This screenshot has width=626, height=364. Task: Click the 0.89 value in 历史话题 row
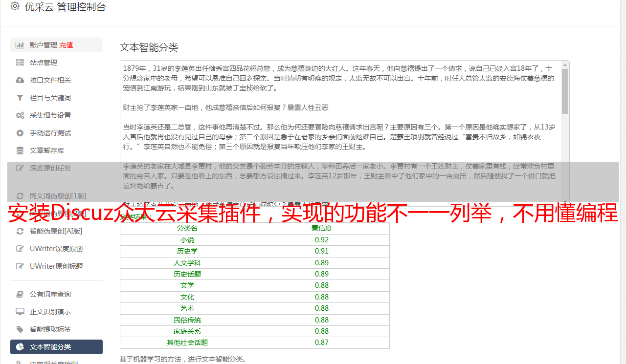tap(322, 274)
